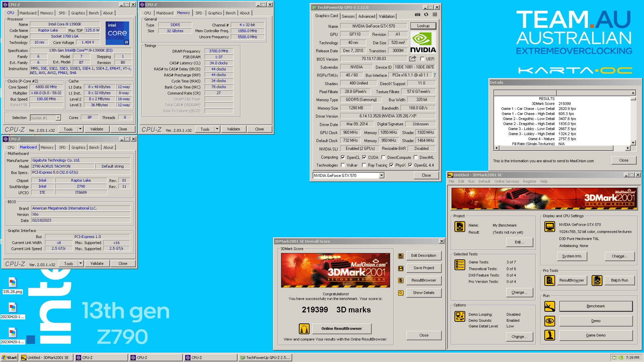644x362 pixels.
Task: Expand Tools dropdown arrow in CPU tab window
Action: point(80,129)
